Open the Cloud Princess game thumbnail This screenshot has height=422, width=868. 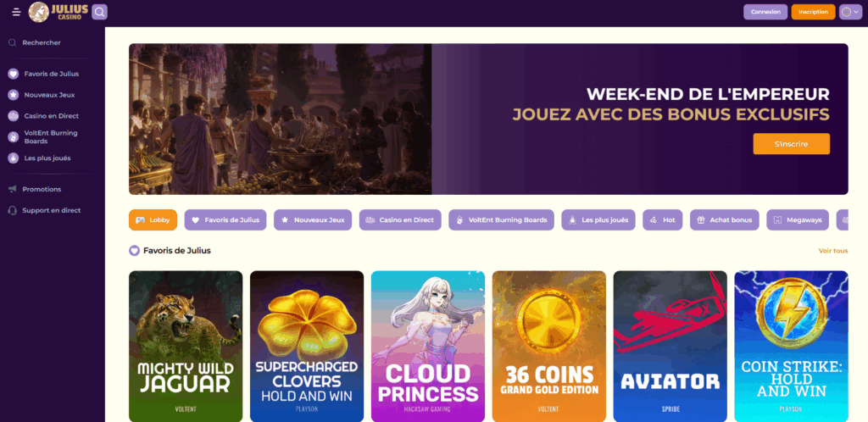(428, 347)
